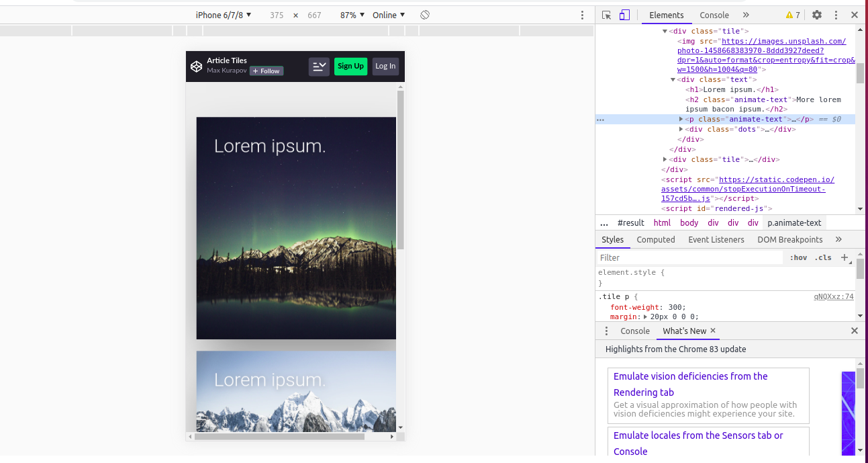This screenshot has height=463, width=868.
Task: Click the green Sign Up button
Action: point(350,67)
